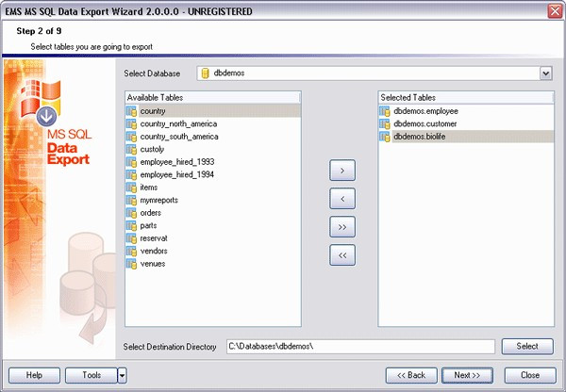566x392 pixels.
Task: Return to previous step with << Back
Action: [411, 375]
